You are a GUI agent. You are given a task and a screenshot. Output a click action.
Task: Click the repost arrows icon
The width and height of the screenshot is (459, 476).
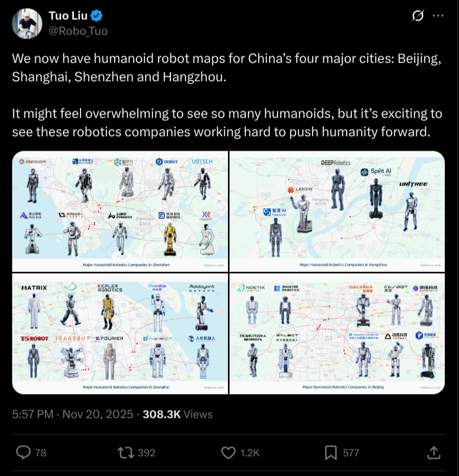click(126, 453)
